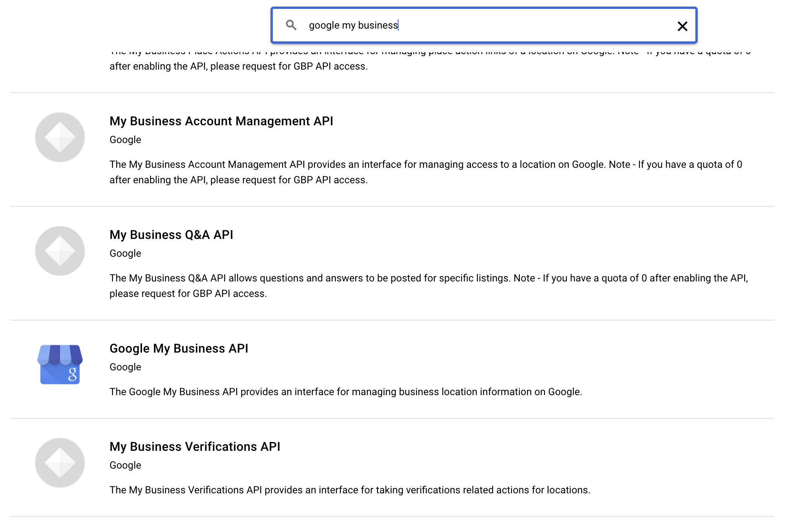
Task: Click Google publisher under Account Management API
Action: tap(125, 140)
